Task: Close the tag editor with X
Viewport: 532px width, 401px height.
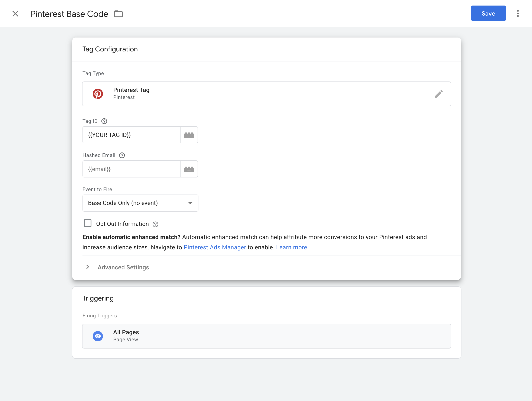Action: coord(15,14)
